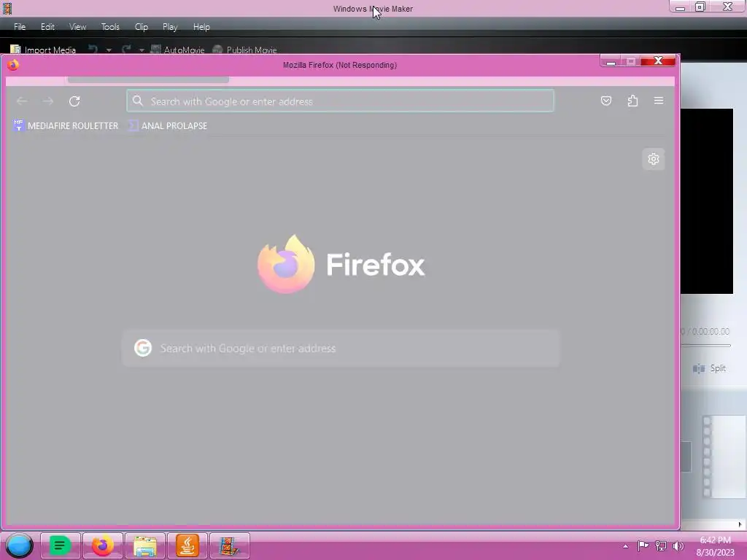Switch to Movie Maker from the taskbar
The height and width of the screenshot is (560, 747).
click(x=229, y=545)
